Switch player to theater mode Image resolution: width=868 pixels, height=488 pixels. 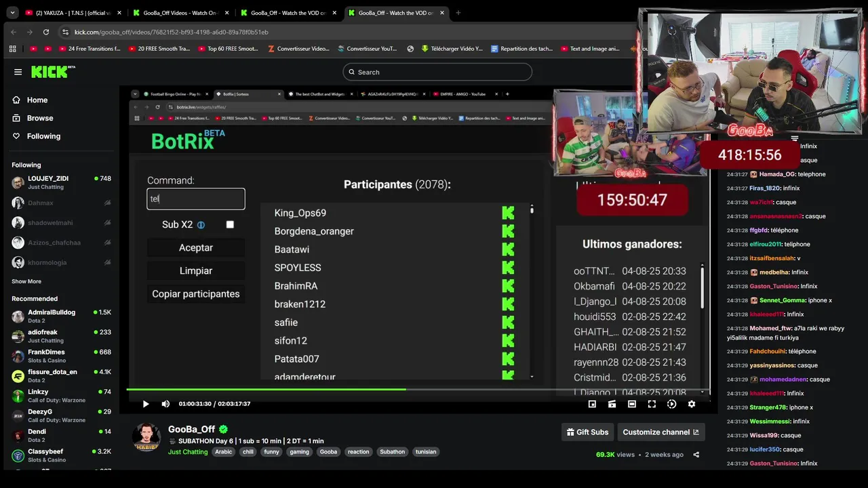pyautogui.click(x=631, y=404)
